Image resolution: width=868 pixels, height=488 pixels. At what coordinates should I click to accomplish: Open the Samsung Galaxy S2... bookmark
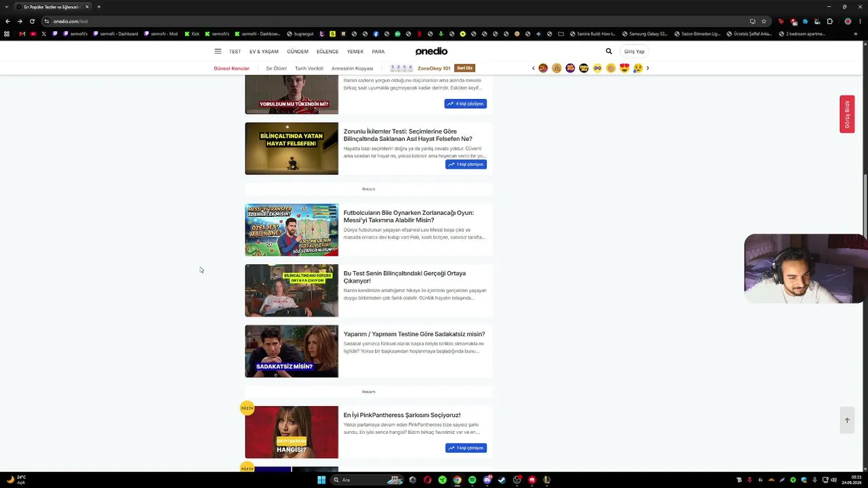644,34
